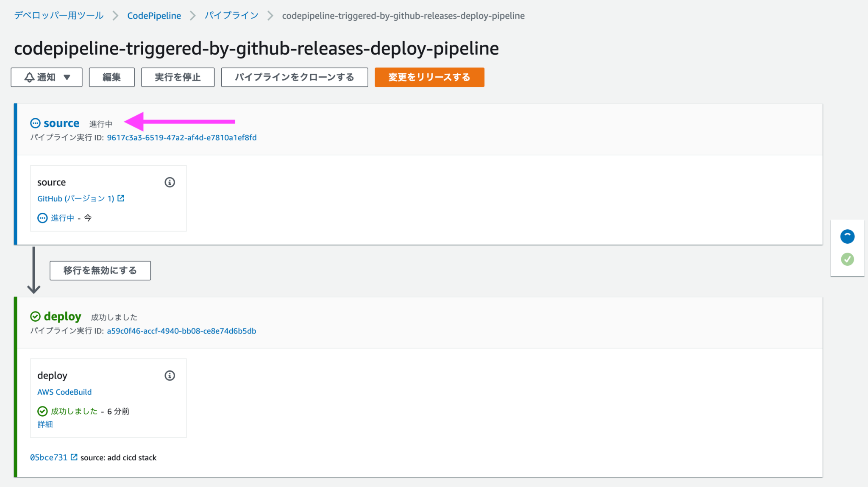Click the 移行を無効にする button
Viewport: 868px width, 487px height.
point(100,270)
